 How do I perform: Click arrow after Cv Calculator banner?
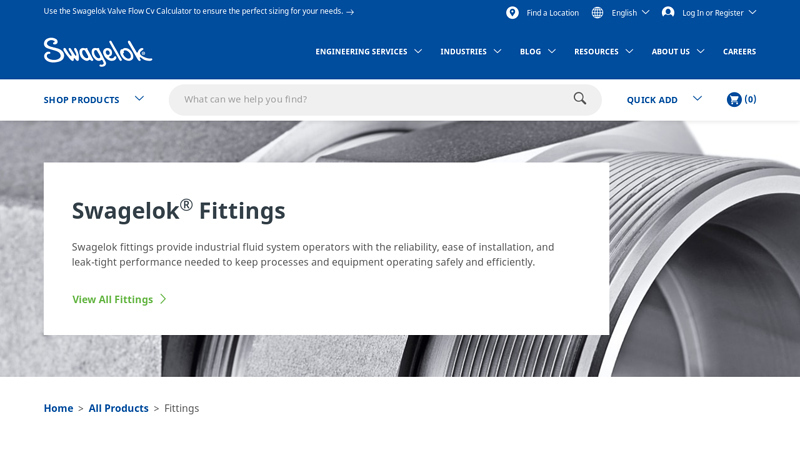pyautogui.click(x=350, y=12)
